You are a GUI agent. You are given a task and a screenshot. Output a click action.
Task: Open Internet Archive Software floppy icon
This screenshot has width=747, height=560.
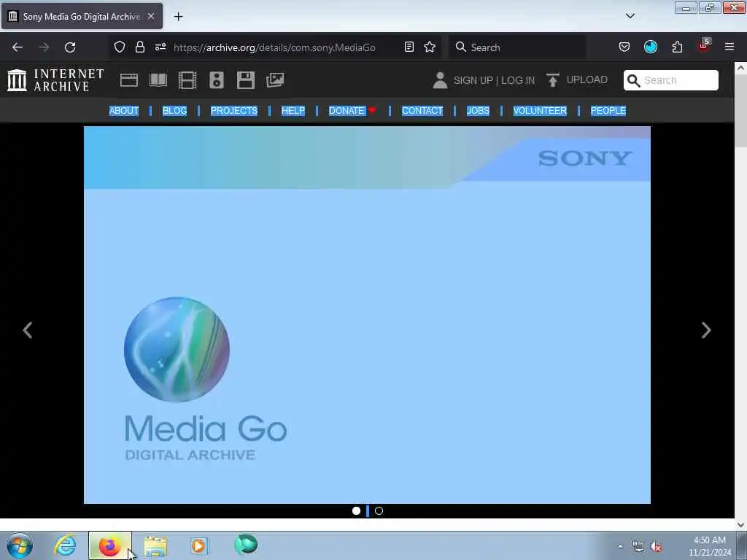point(246,80)
